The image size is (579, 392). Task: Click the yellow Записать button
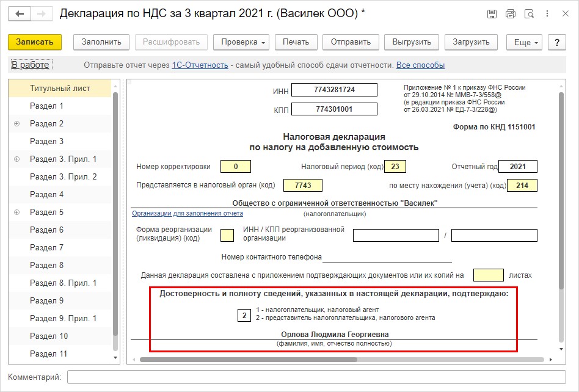coord(35,42)
